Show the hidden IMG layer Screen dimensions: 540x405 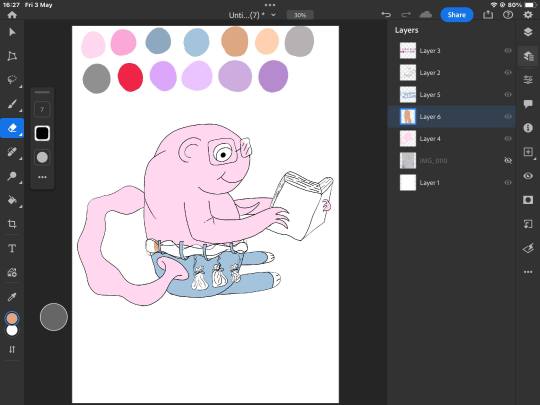click(x=508, y=160)
